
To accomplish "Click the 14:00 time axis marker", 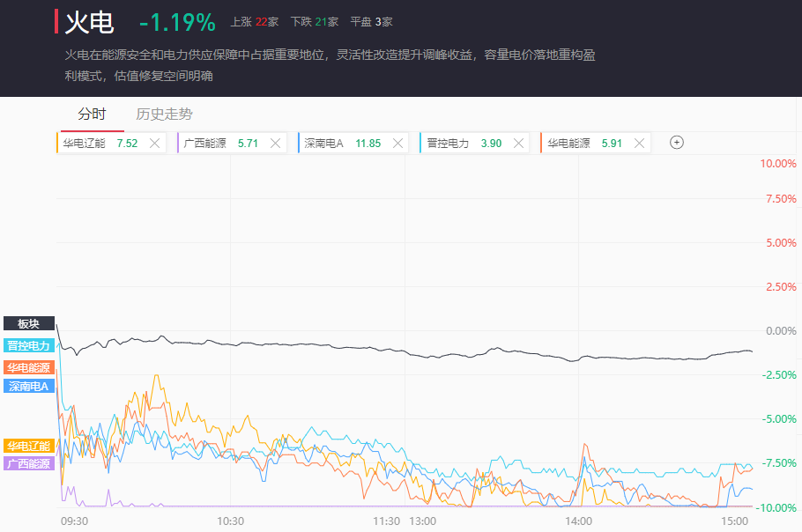I will pos(578,521).
